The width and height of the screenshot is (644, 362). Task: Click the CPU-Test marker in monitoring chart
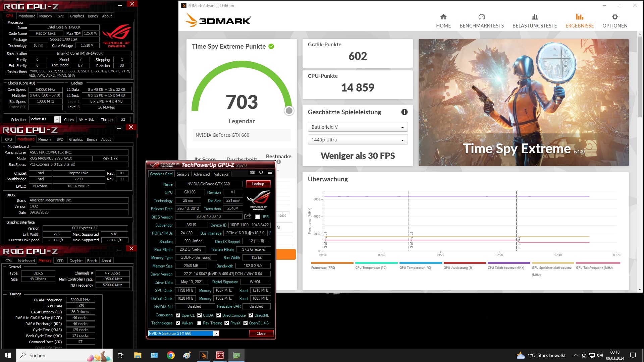click(x=519, y=242)
